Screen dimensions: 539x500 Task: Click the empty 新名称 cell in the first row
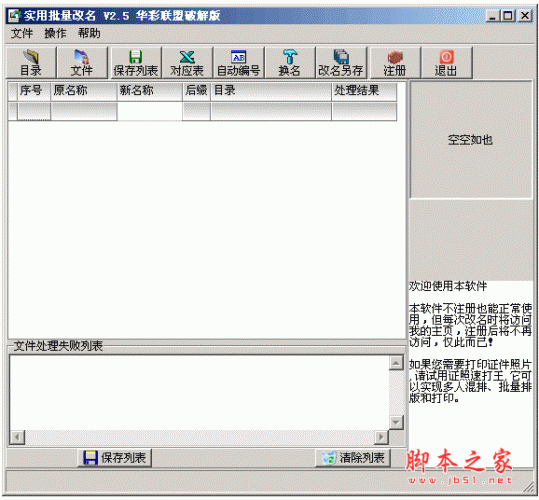pyautogui.click(x=150, y=111)
